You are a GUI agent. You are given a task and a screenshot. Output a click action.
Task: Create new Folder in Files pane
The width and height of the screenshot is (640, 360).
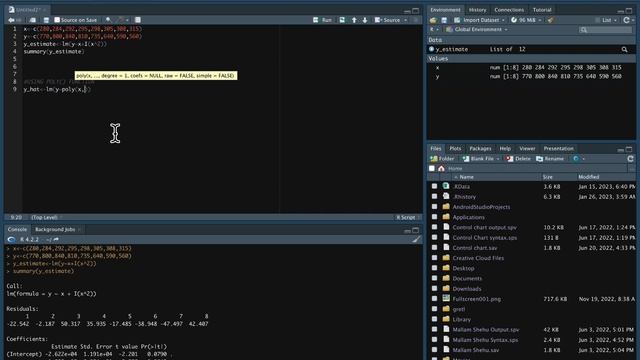[442, 159]
